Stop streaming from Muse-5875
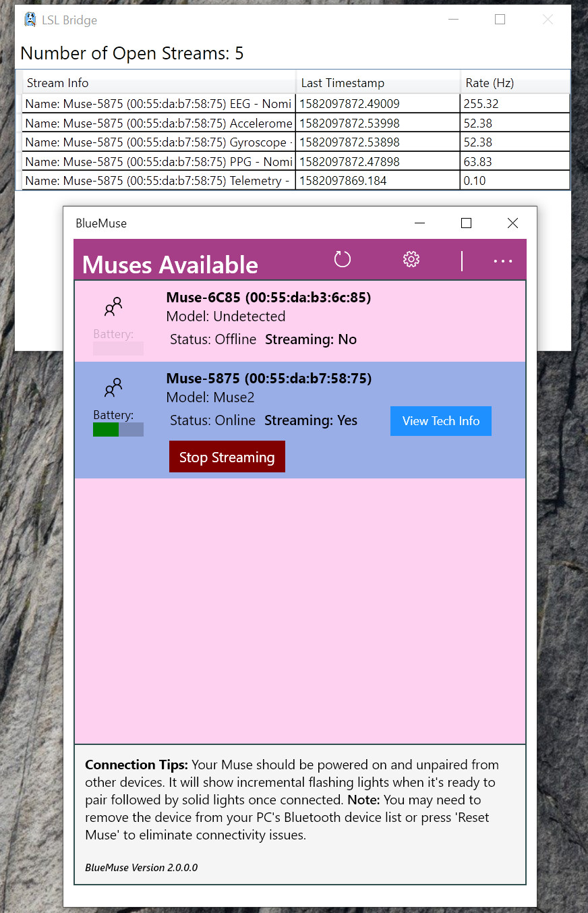Viewport: 588px width, 913px height. [x=227, y=457]
